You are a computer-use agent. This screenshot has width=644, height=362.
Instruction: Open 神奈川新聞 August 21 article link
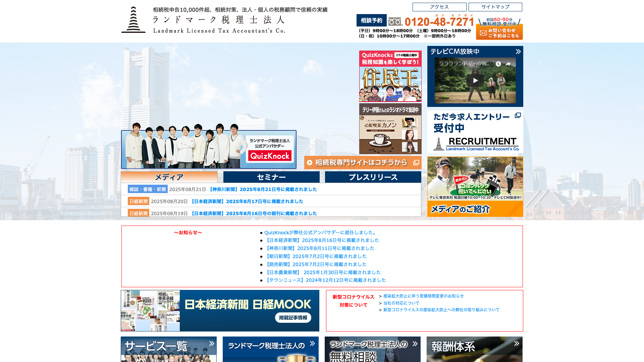click(x=262, y=189)
